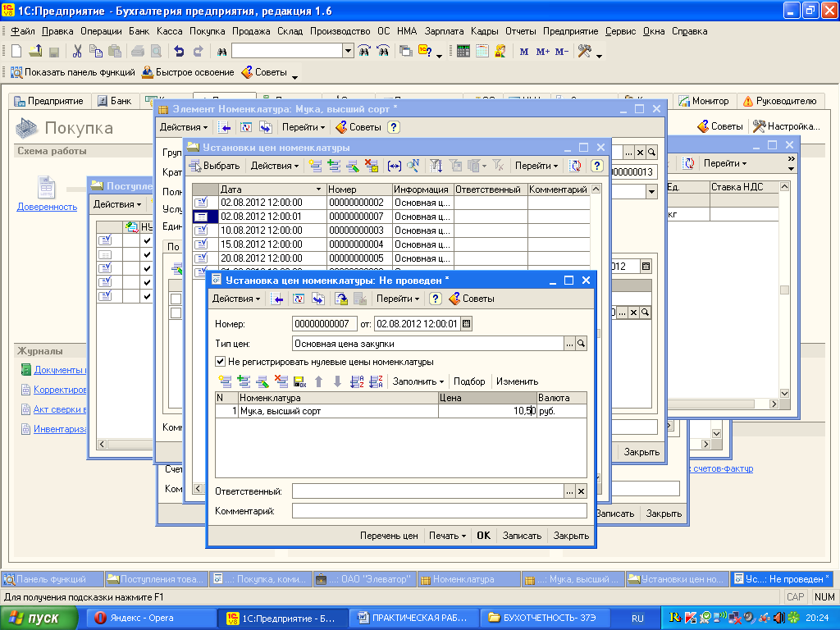Screen dimensions: 840x630
Task: Click the set date interval icon in Установки цен list
Action: tap(395, 166)
